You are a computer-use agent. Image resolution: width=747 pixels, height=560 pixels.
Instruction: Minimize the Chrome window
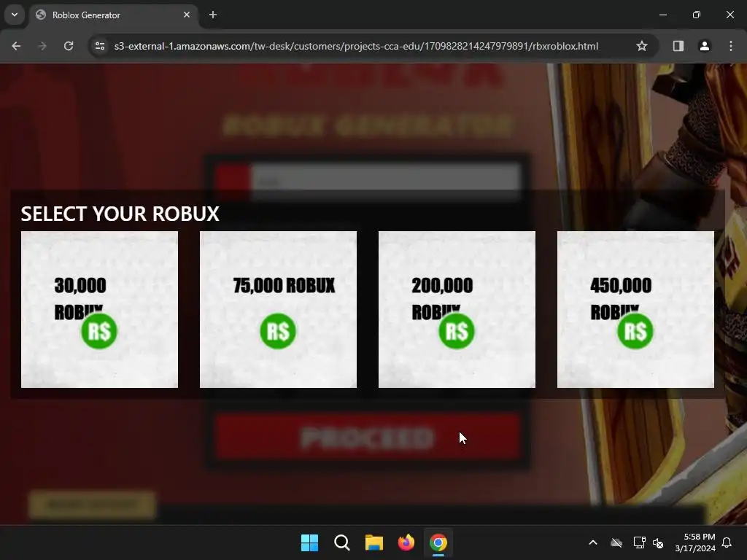663,15
